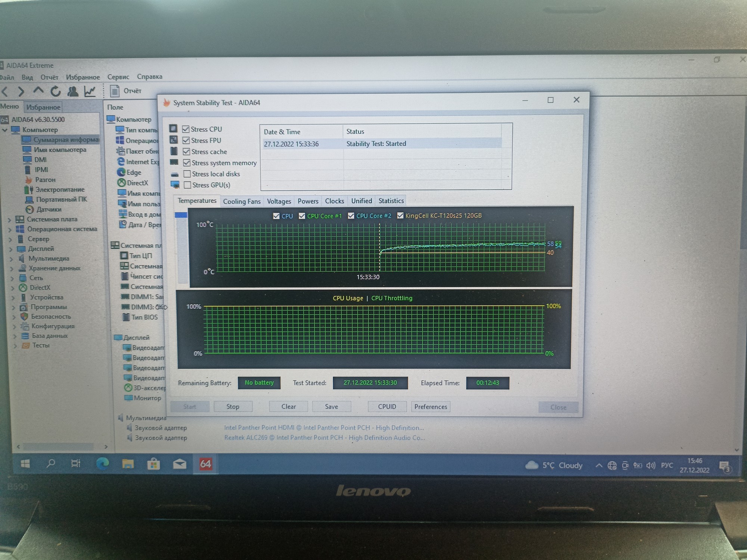Click the volume icon in system tray
The height and width of the screenshot is (560, 747).
tap(651, 466)
